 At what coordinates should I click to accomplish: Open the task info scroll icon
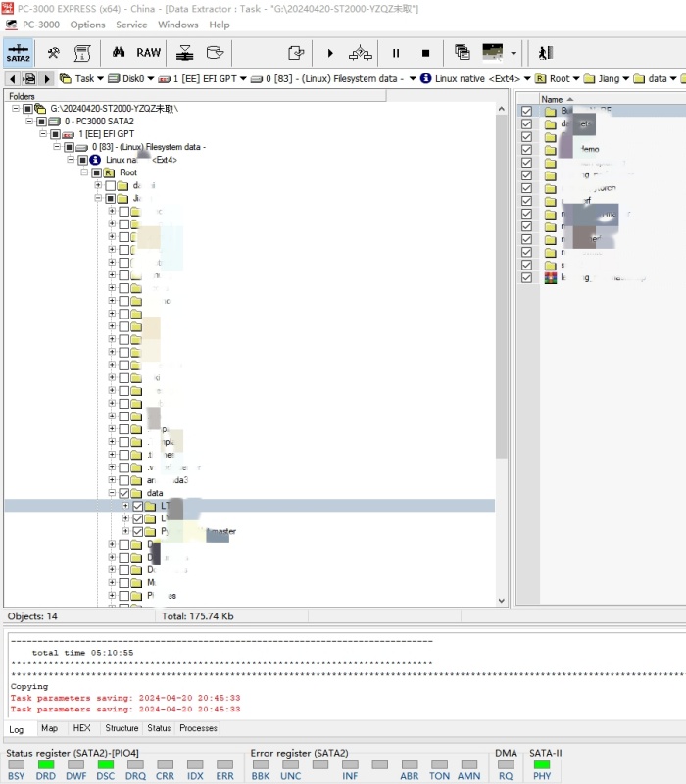pyautogui.click(x=82, y=53)
